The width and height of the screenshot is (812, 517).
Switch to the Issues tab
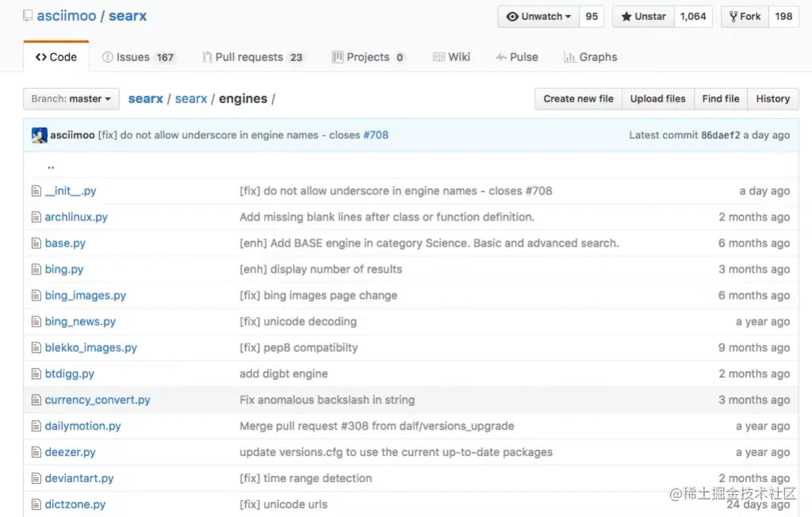point(138,57)
